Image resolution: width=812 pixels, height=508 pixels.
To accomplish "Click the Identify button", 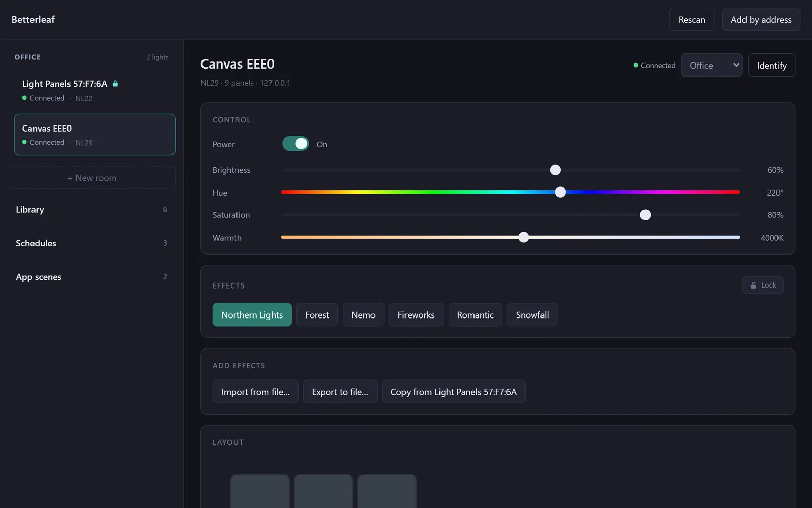I will click(771, 65).
